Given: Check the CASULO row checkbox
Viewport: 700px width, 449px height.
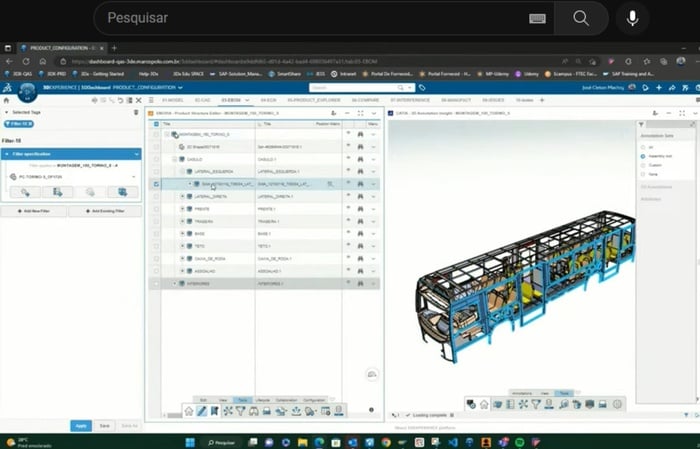Looking at the screenshot, I should (156, 159).
